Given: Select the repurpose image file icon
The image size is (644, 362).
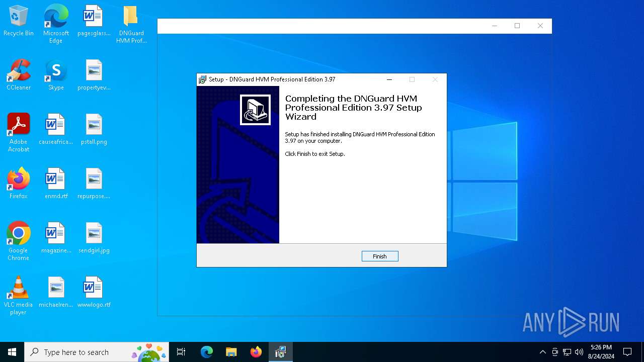Looking at the screenshot, I should point(94,184).
